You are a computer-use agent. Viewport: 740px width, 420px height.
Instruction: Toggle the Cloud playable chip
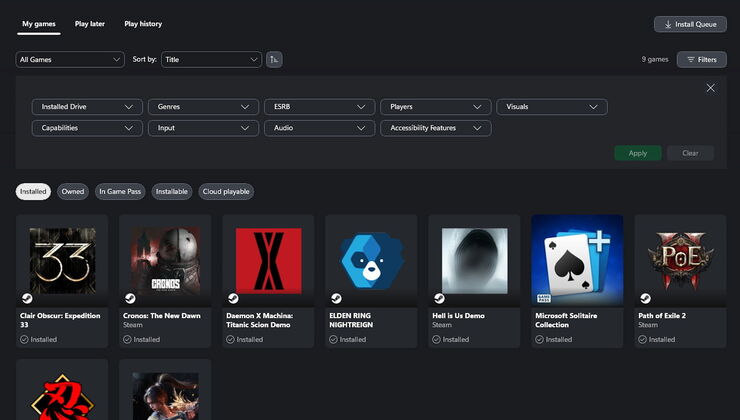click(226, 192)
